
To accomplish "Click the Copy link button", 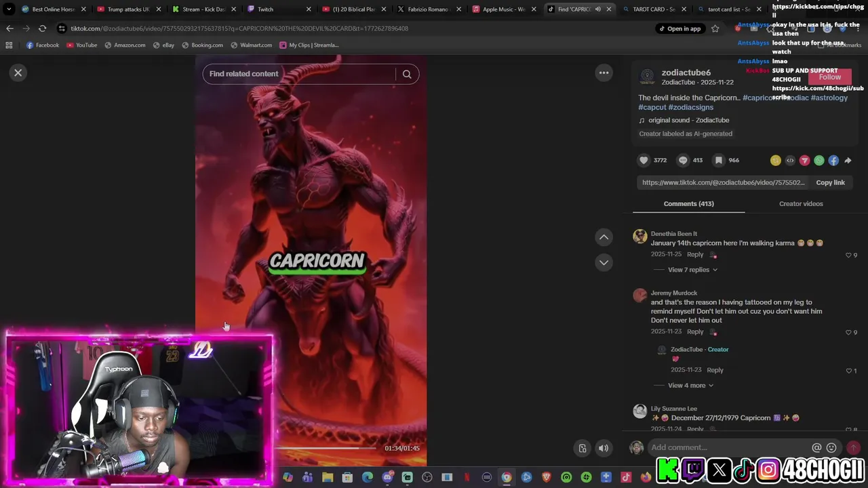I will tap(830, 182).
